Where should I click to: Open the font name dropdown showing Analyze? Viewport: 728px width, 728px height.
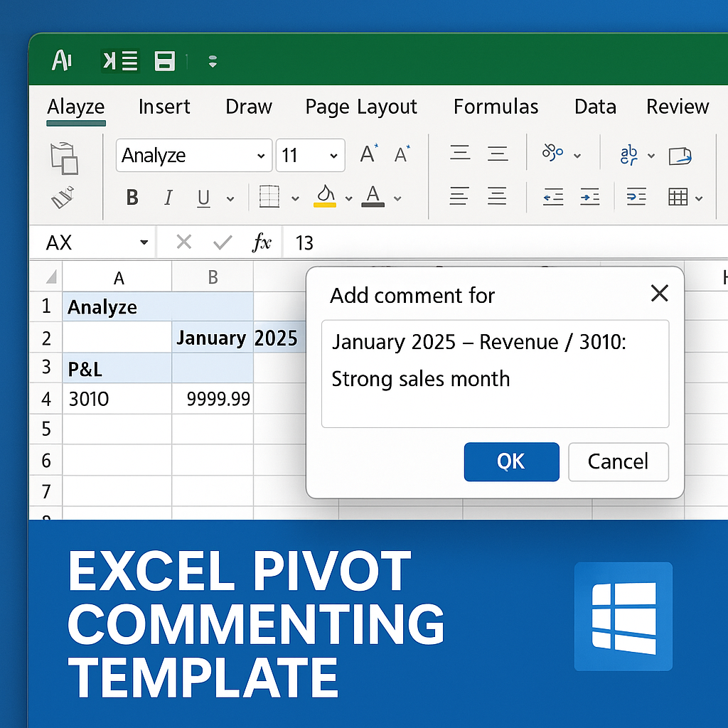(x=194, y=155)
